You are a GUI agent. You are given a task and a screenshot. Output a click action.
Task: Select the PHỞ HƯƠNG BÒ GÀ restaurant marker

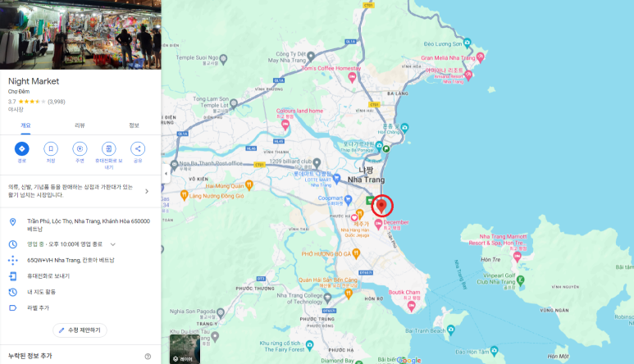(356, 253)
